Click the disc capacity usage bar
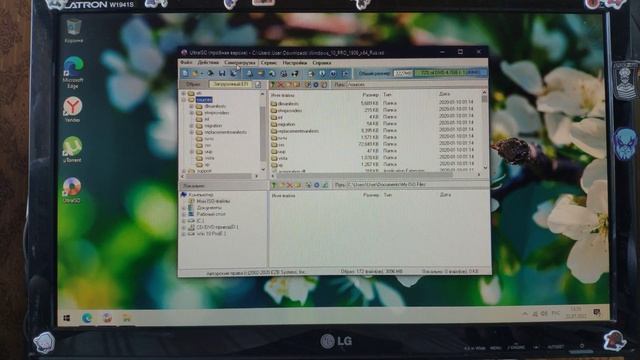Viewport: 640px width, 360px height. 450,73
